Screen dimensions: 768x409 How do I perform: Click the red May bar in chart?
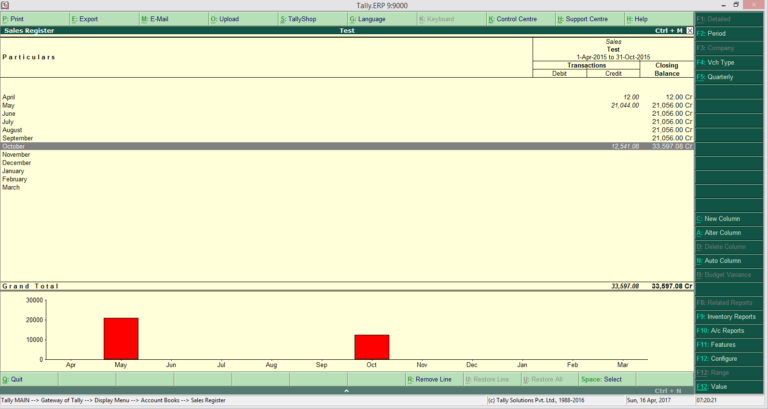pyautogui.click(x=121, y=338)
